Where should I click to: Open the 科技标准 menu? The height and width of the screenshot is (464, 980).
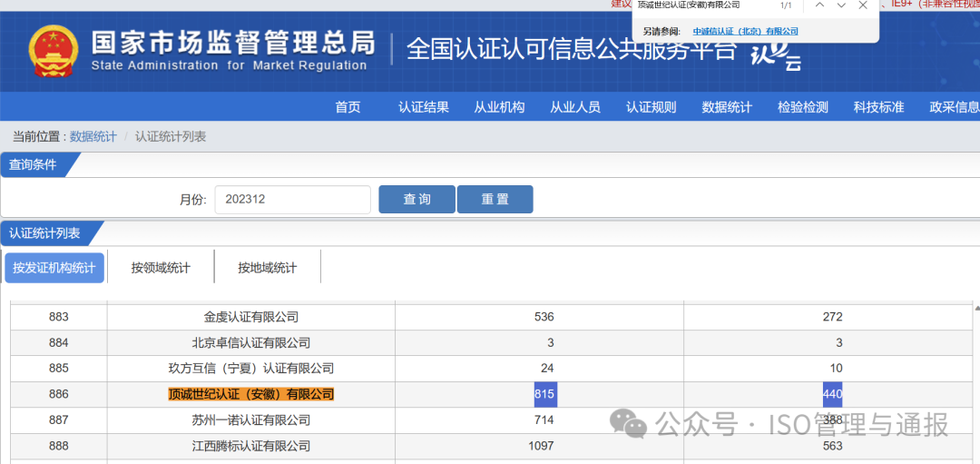878,107
